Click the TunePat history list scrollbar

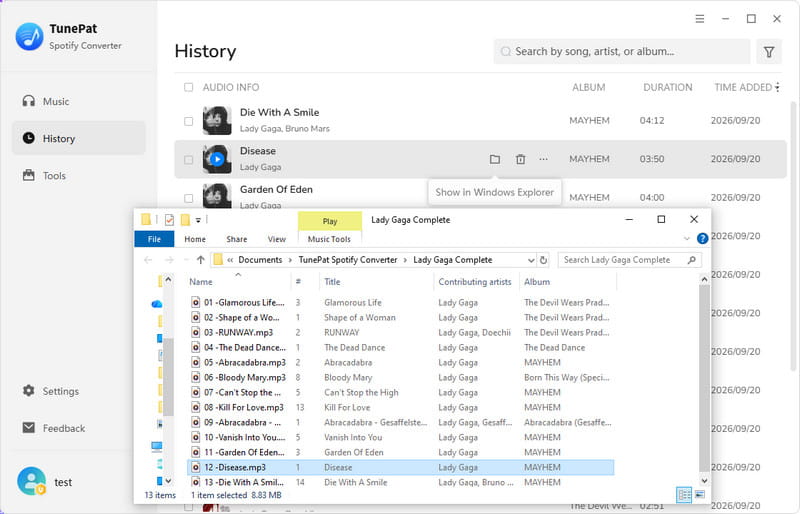[793, 236]
